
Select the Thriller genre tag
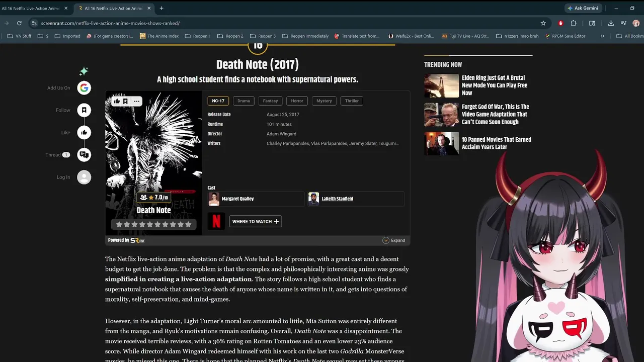click(352, 101)
